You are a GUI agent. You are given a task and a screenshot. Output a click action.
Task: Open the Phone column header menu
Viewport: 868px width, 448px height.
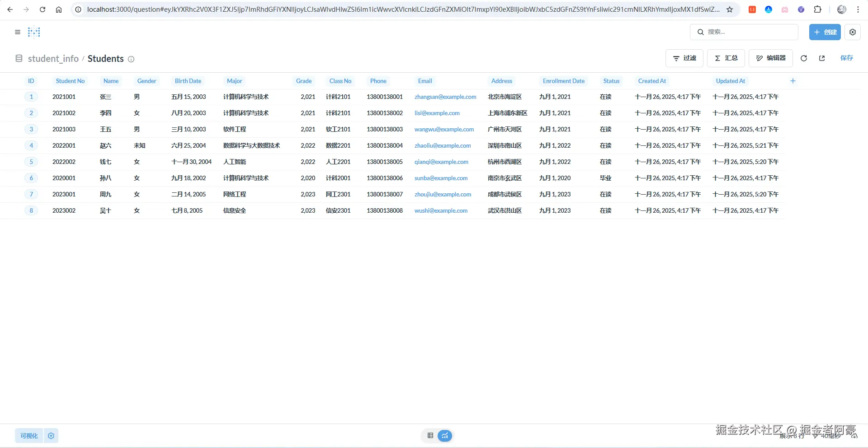[x=378, y=81]
